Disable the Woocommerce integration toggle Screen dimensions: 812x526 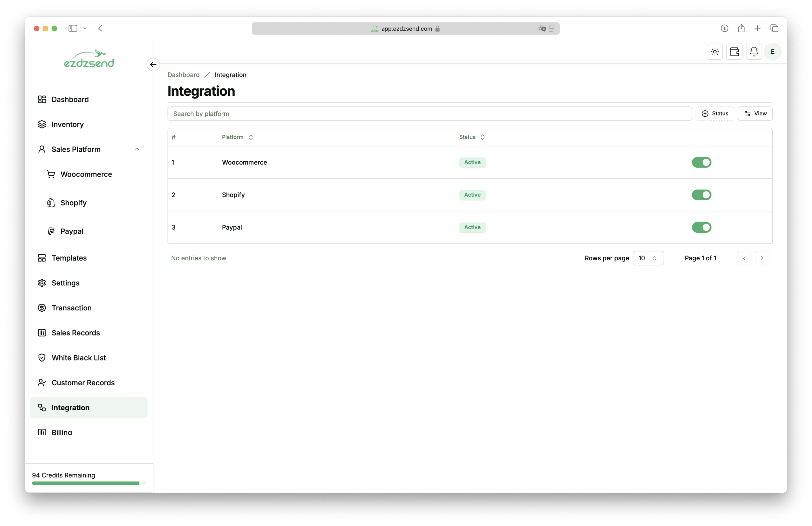click(701, 162)
